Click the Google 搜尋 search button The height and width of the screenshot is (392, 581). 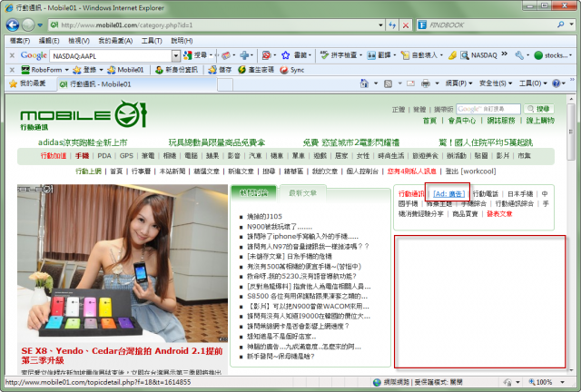196,55
